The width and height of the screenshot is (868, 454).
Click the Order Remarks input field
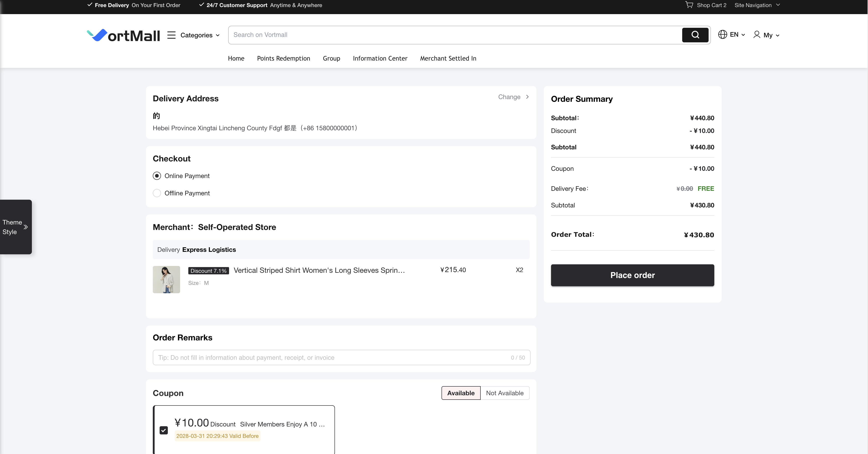click(334, 357)
